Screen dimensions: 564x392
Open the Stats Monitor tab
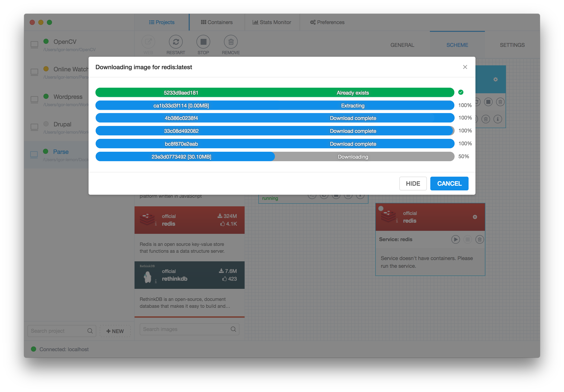(x=272, y=22)
